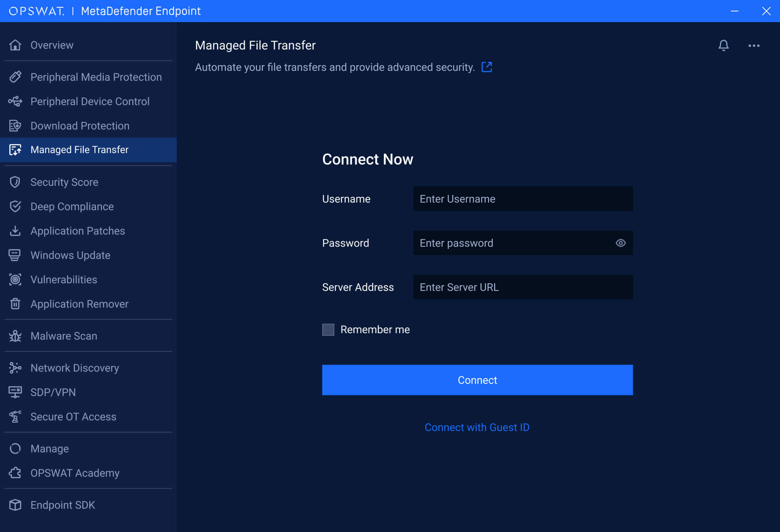780x532 pixels.
Task: Click the Network Discovery nodes icon
Action: tap(15, 368)
